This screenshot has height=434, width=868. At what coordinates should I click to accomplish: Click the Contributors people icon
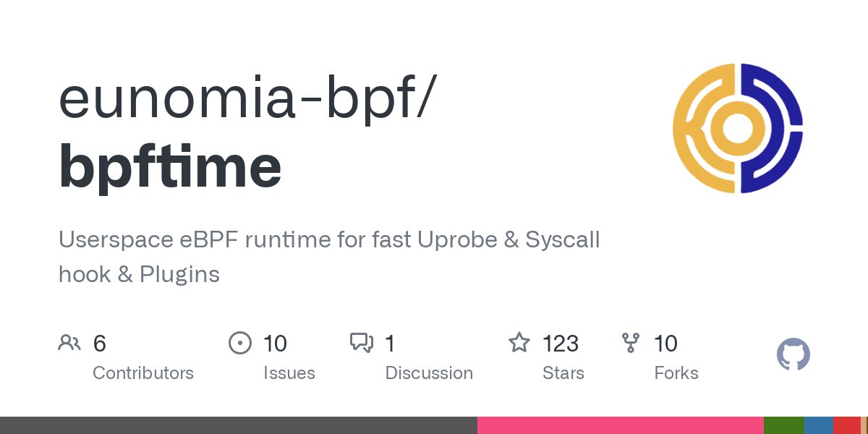tap(69, 343)
